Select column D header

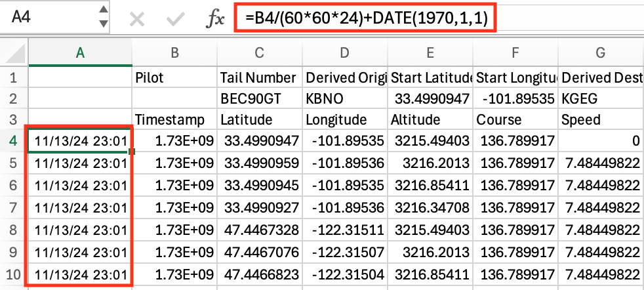(x=345, y=55)
